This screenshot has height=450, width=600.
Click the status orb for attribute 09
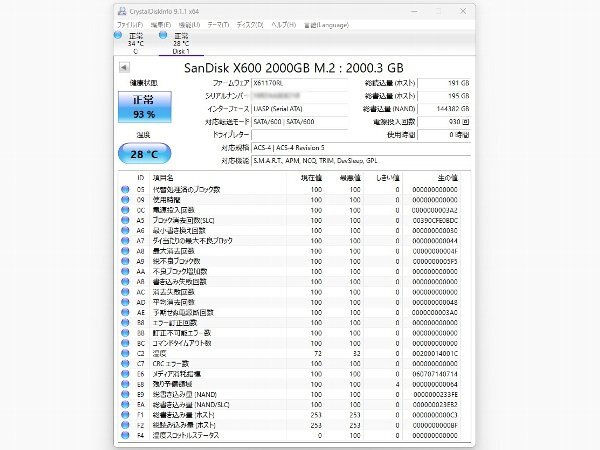(x=125, y=200)
